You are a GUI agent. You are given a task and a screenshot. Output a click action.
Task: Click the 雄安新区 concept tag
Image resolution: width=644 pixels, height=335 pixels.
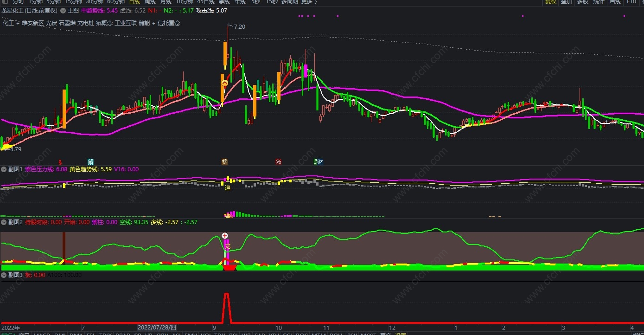pyautogui.click(x=32, y=23)
